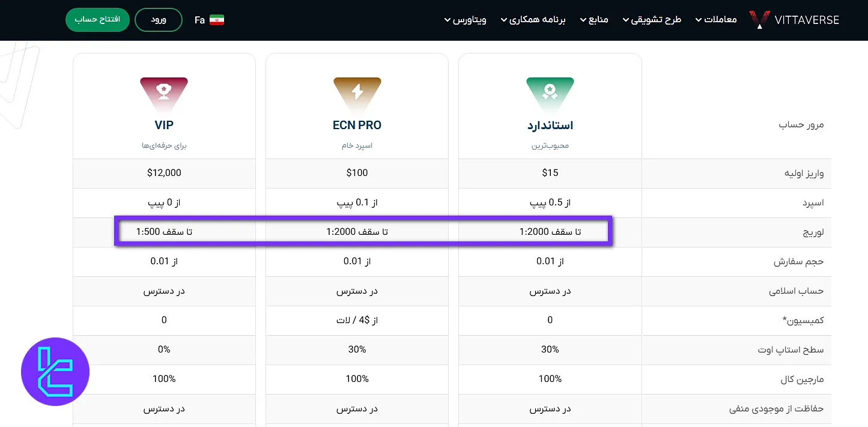Click the ورود login button
The image size is (868, 427).
pyautogui.click(x=158, y=19)
